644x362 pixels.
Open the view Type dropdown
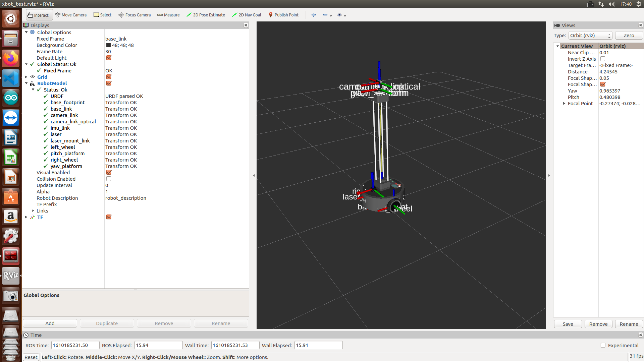(590, 36)
